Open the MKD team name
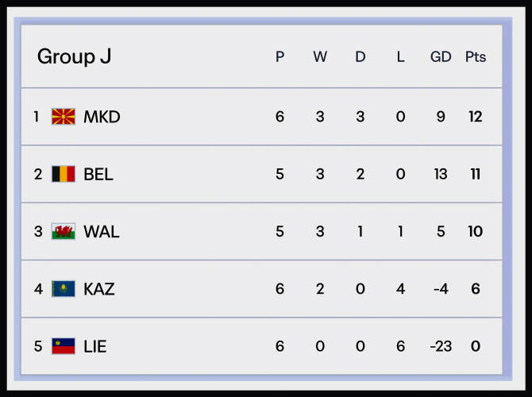This screenshot has width=532, height=397. [102, 117]
